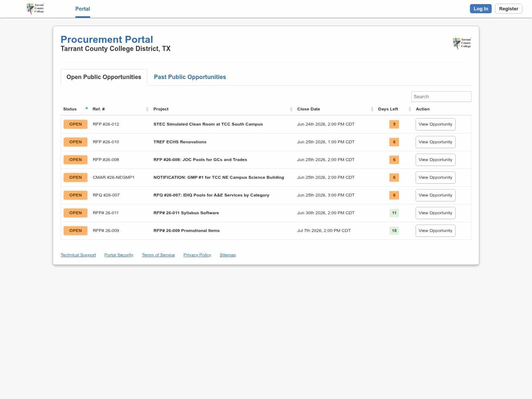532x399 pixels.
Task: Click reference number RFP# 26-011
Action: pos(106,213)
